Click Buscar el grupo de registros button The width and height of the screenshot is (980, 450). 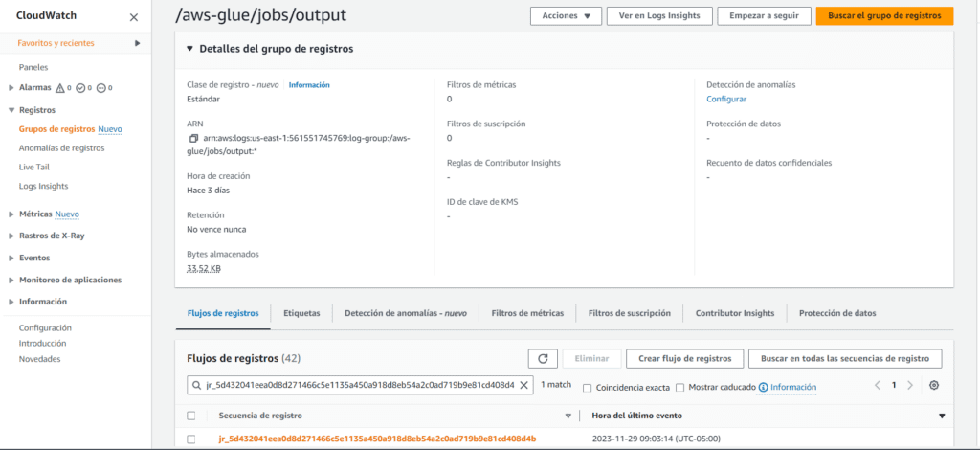[x=883, y=16]
